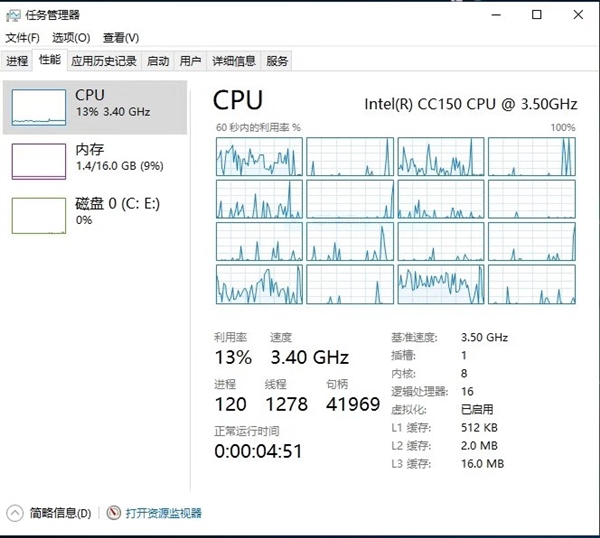Select the disk 0 (磁盘 0) mini graph
The height and width of the screenshot is (538, 600).
(39, 214)
